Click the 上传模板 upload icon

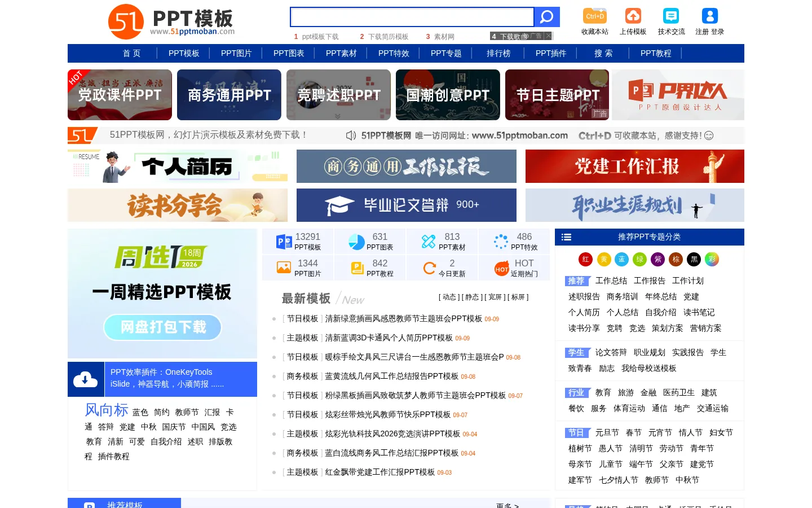click(633, 16)
